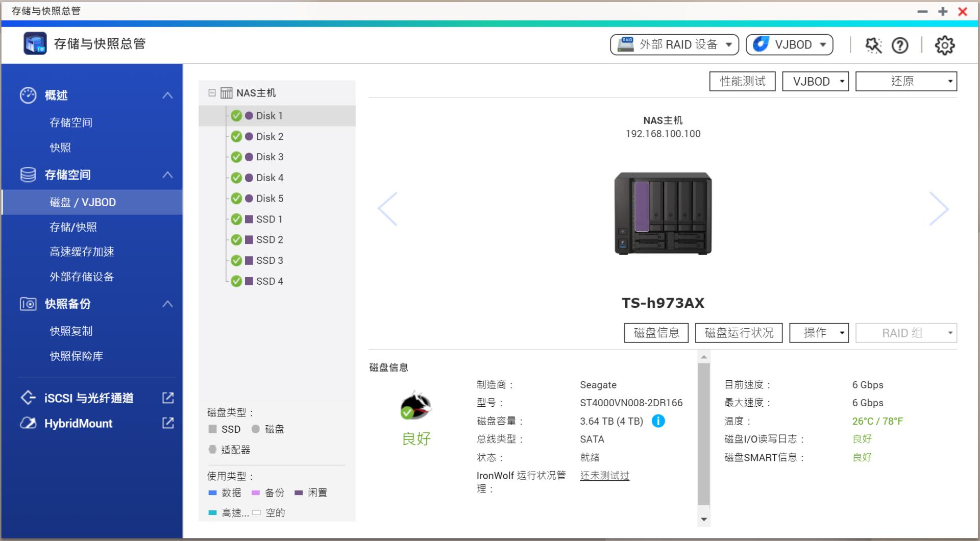
Task: Click the 性能测试 button
Action: pos(742,81)
